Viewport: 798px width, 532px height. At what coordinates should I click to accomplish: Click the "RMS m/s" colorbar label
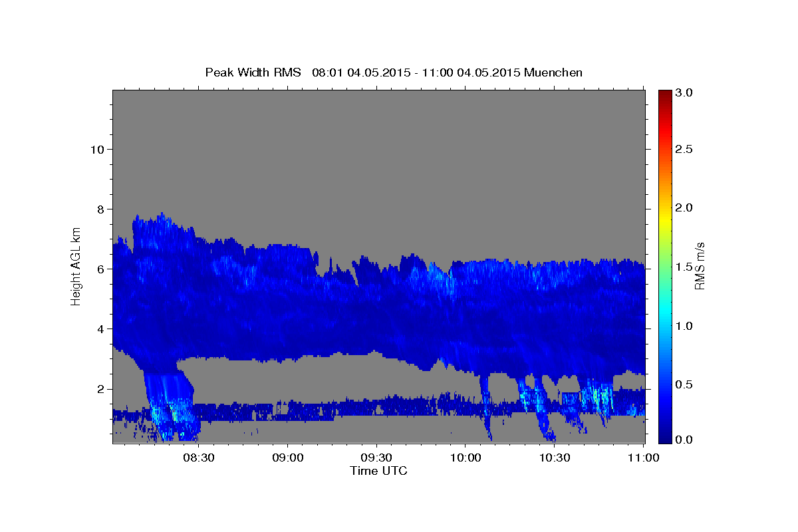coord(700,266)
